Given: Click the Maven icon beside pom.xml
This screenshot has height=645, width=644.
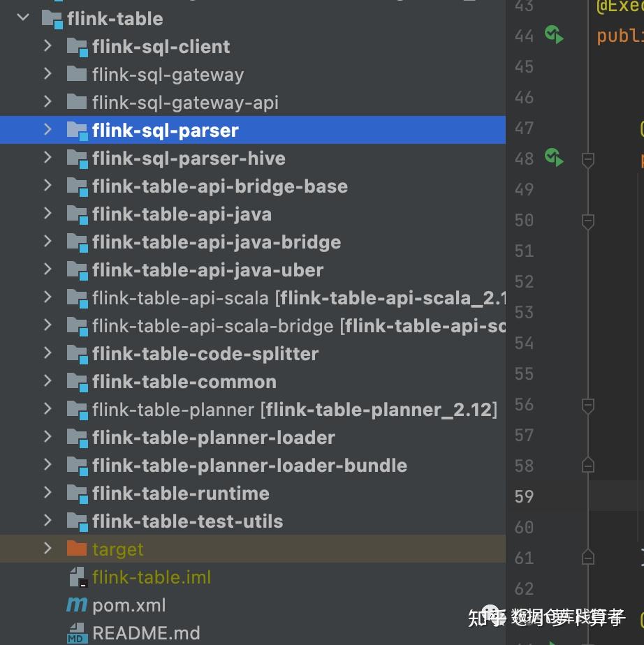Looking at the screenshot, I should click(x=77, y=605).
